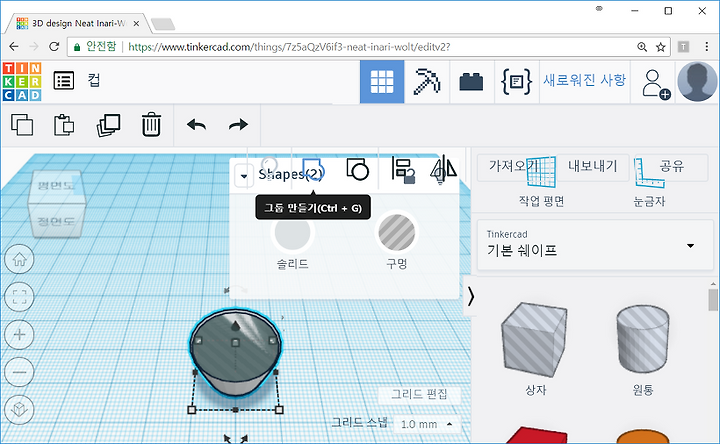The width and height of the screenshot is (720, 444).
Task: Pick the red box shape
Action: tap(536, 435)
